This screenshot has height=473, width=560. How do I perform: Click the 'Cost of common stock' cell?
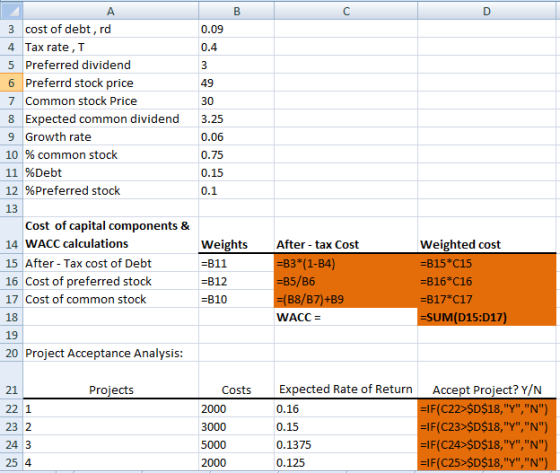pos(111,299)
